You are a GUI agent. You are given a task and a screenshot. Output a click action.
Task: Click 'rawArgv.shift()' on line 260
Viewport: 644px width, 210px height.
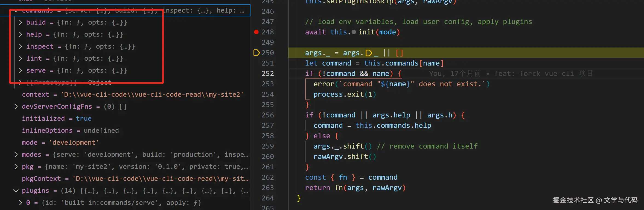(x=345, y=157)
